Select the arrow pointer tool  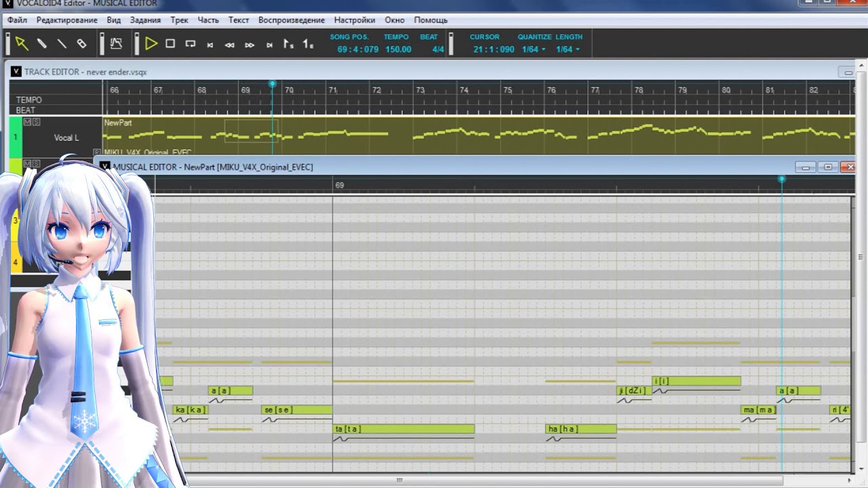(22, 44)
